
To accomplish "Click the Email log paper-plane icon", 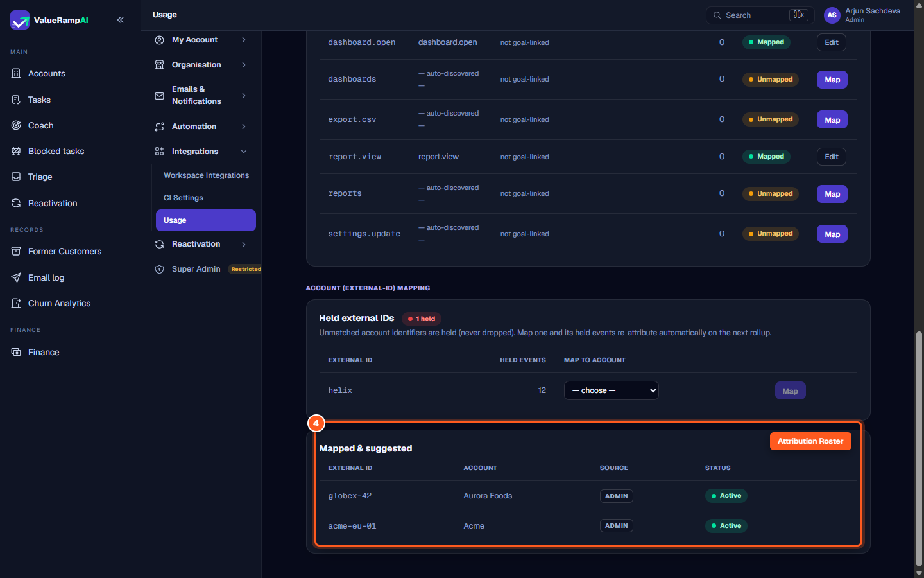I will point(16,277).
